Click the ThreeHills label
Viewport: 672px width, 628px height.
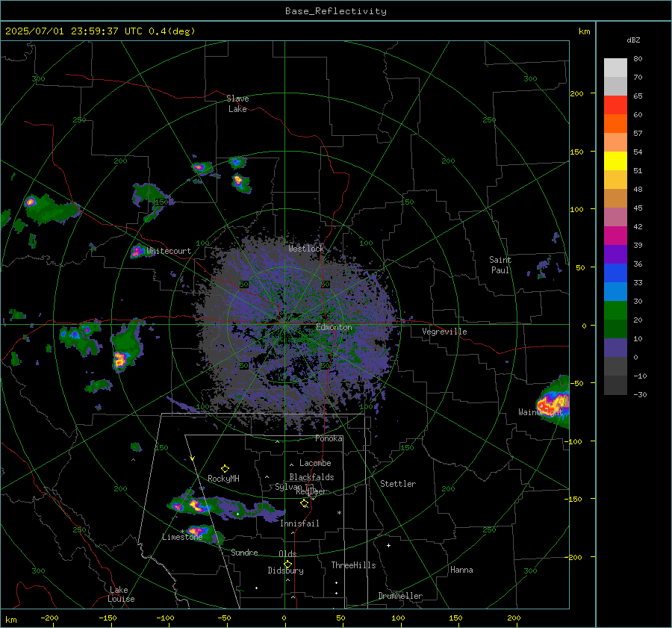coord(353,565)
